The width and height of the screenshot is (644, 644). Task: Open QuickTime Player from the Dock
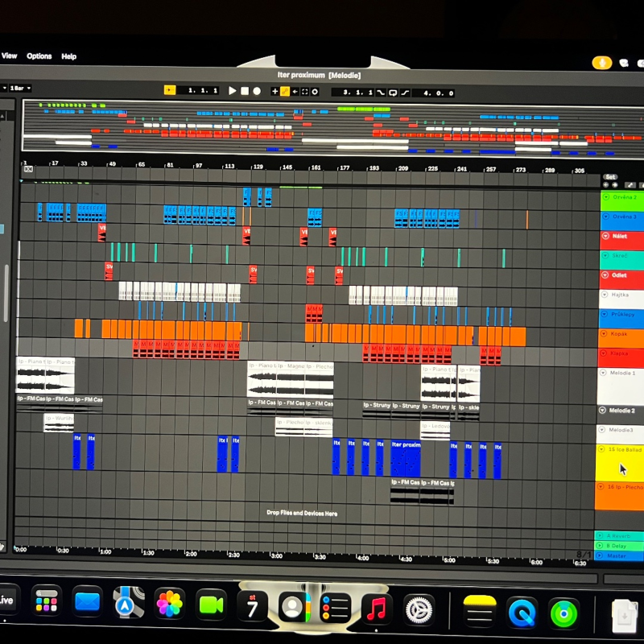(522, 613)
